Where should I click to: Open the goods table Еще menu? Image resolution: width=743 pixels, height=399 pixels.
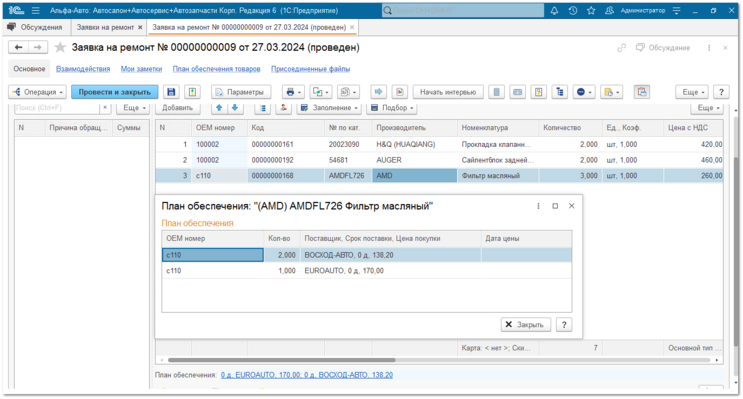(707, 108)
